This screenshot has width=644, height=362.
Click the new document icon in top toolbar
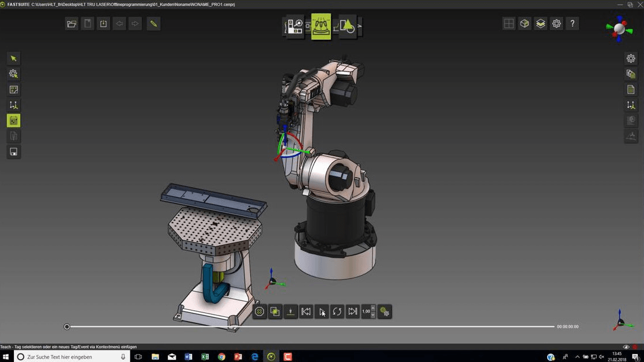point(88,24)
